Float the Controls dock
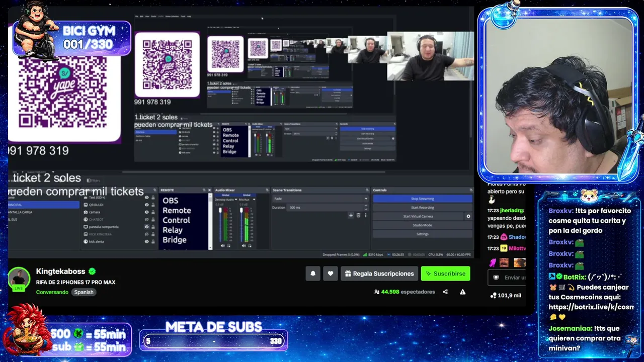The width and height of the screenshot is (644, 362). [x=471, y=190]
